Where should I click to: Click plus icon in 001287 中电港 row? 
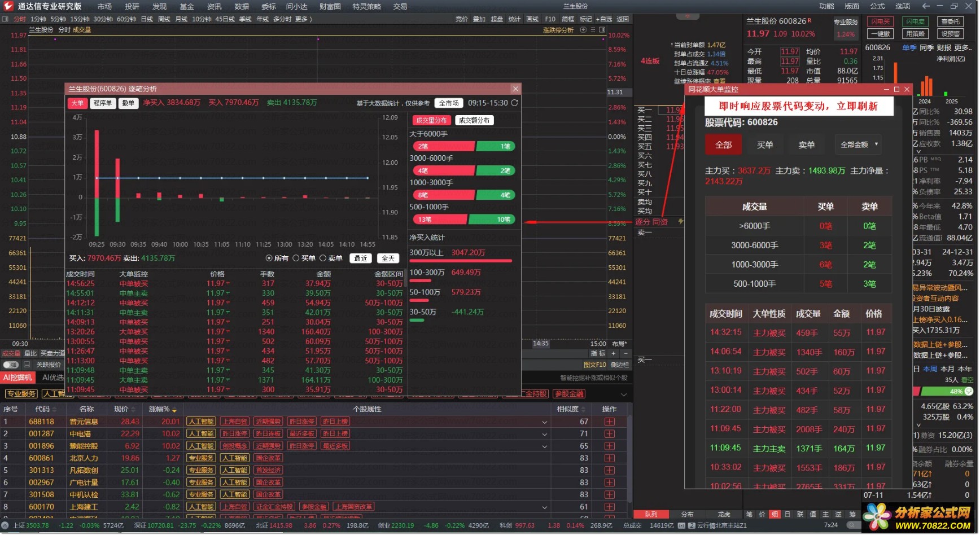610,434
